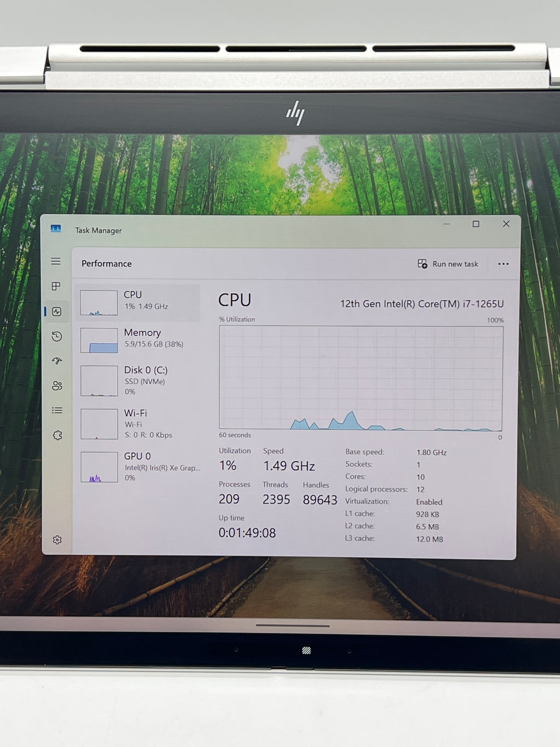Open the Startup apps page icon
The image size is (560, 747).
click(57, 361)
